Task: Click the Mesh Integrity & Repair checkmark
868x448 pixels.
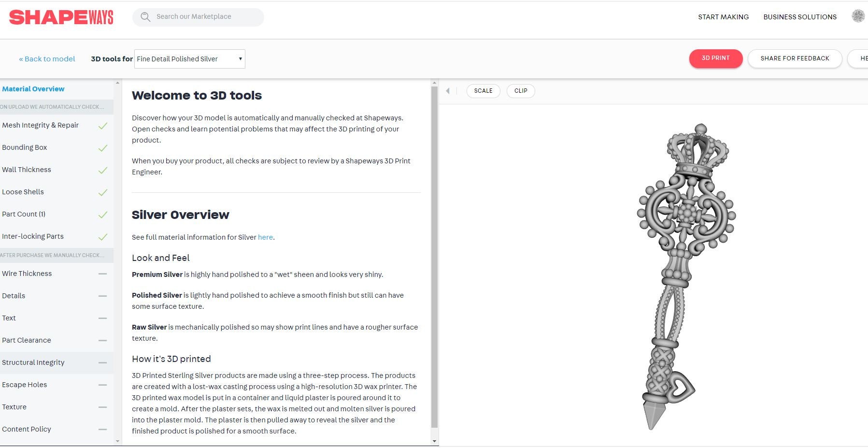Action: point(103,126)
